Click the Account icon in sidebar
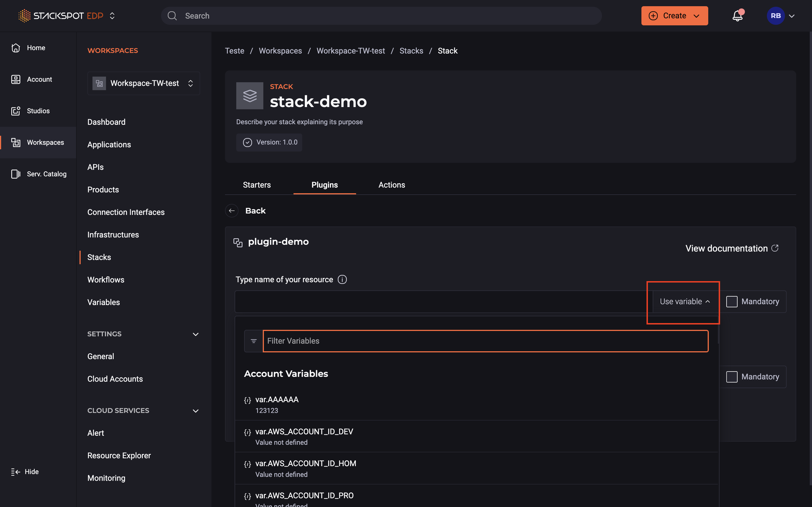 click(16, 79)
